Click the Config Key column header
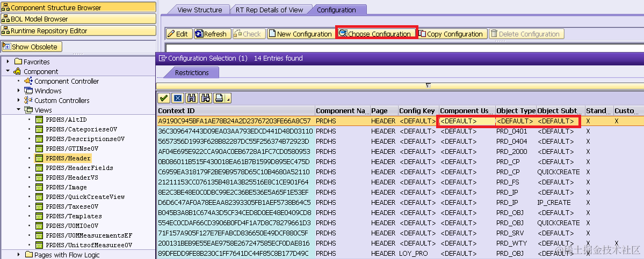The height and width of the screenshot is (259, 644). (418, 110)
